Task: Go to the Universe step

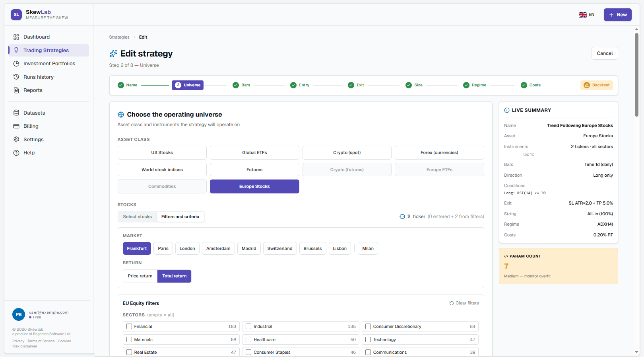Action: click(188, 85)
